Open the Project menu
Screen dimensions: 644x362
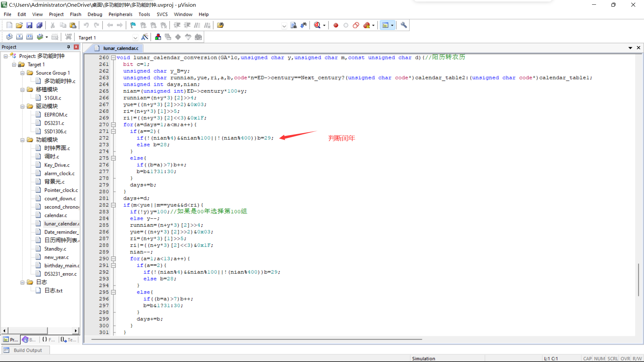[x=56, y=14]
